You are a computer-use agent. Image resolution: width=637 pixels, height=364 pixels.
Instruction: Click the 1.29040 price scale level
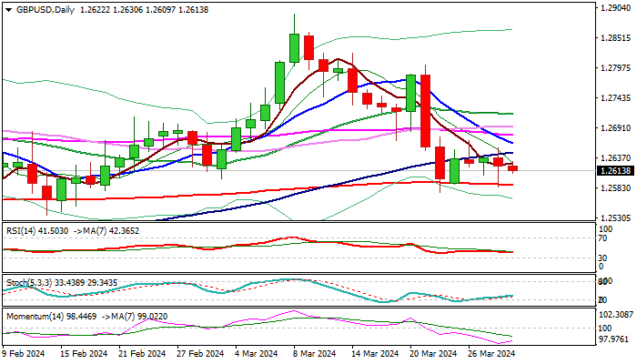point(615,8)
